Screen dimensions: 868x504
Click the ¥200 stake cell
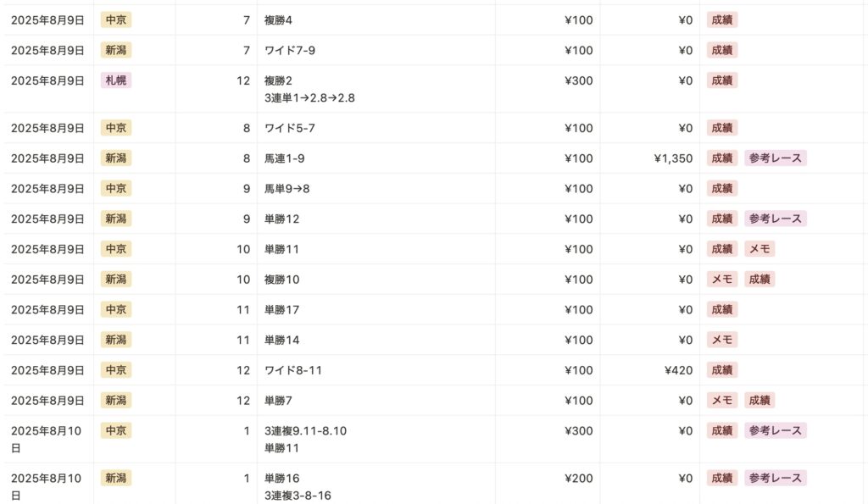tap(578, 479)
